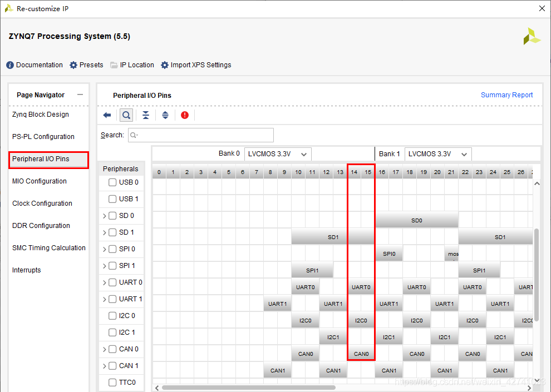The width and height of the screenshot is (551, 392).
Task: Open the Presets gear menu
Action: (86, 65)
